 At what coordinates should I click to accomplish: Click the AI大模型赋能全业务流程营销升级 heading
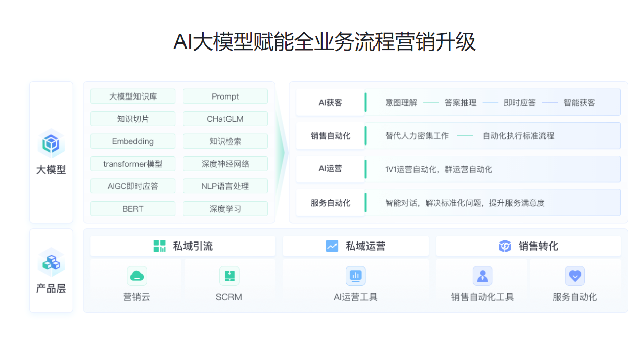click(325, 42)
